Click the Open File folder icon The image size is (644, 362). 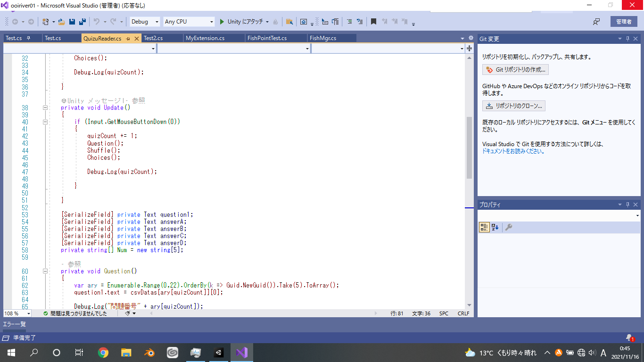coord(61,22)
